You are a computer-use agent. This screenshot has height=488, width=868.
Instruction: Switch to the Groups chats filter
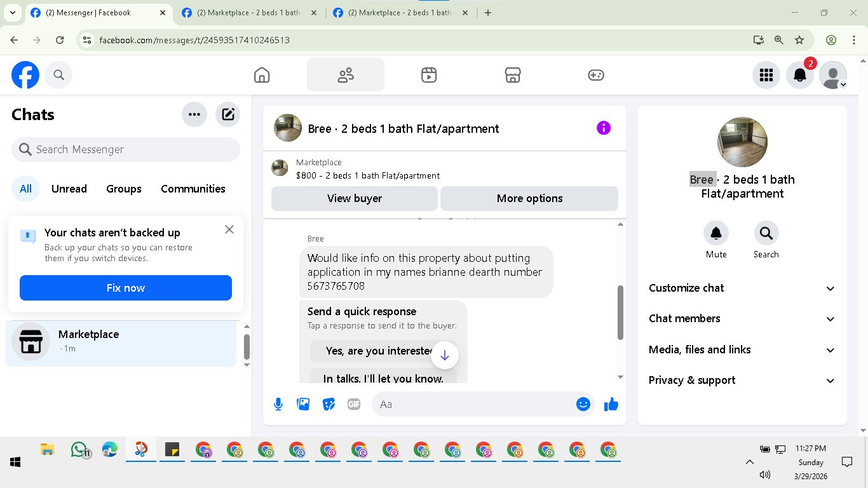[x=124, y=189]
